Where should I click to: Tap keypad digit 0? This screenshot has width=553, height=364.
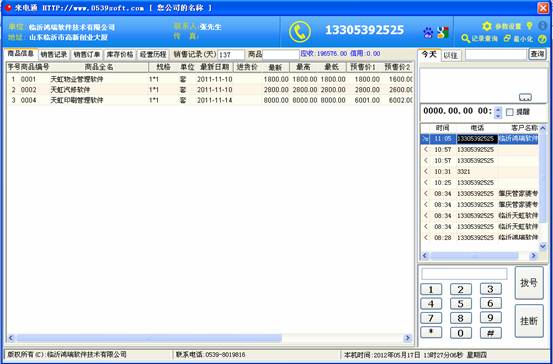(460, 333)
